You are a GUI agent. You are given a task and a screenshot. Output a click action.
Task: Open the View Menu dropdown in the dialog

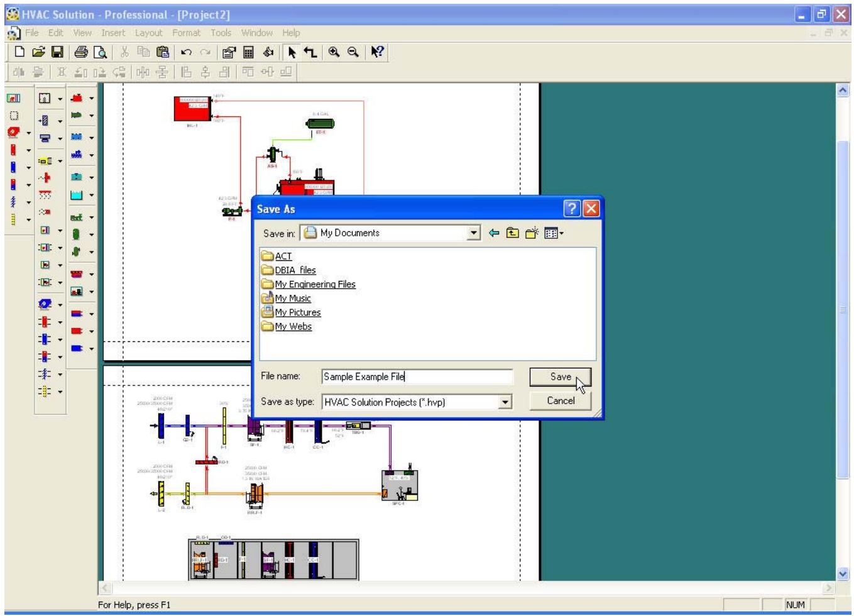pyautogui.click(x=551, y=233)
